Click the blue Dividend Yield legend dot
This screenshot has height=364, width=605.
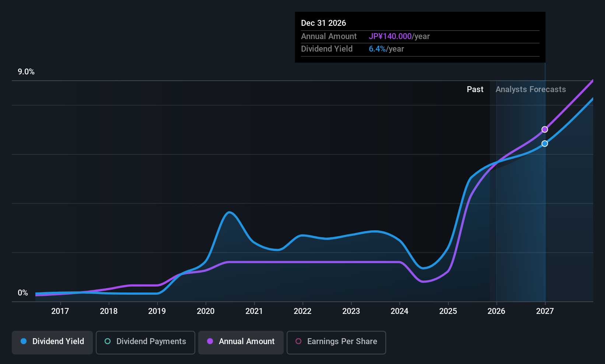[23, 341]
